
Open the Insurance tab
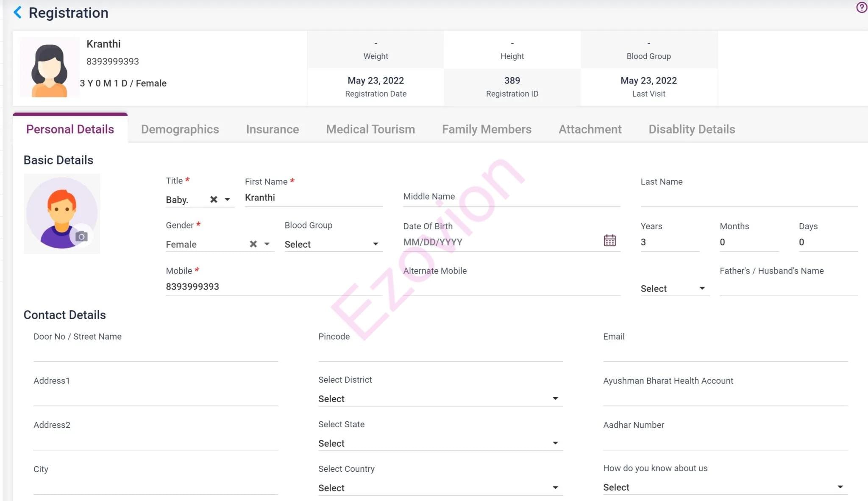(273, 129)
